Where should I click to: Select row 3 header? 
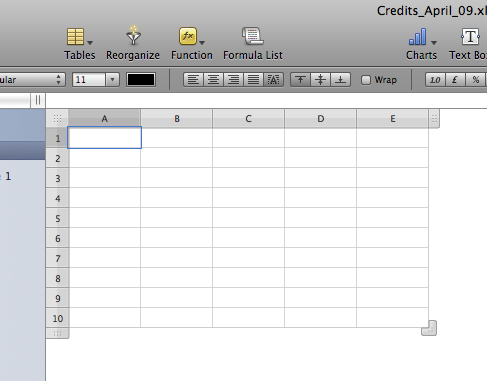57,178
